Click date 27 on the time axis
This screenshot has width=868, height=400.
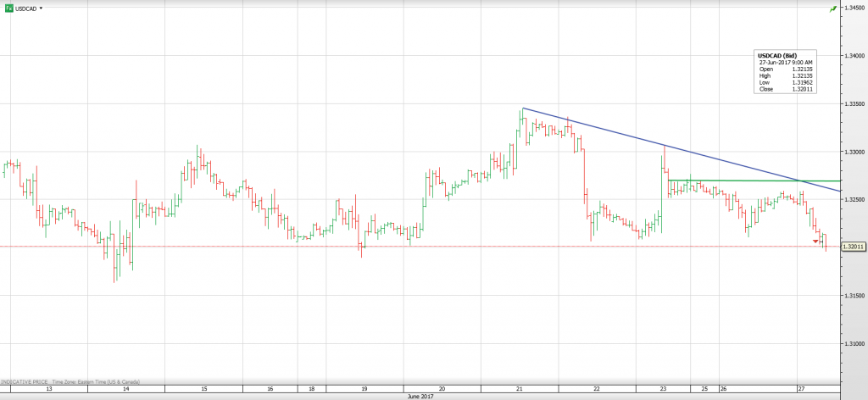(x=800, y=388)
